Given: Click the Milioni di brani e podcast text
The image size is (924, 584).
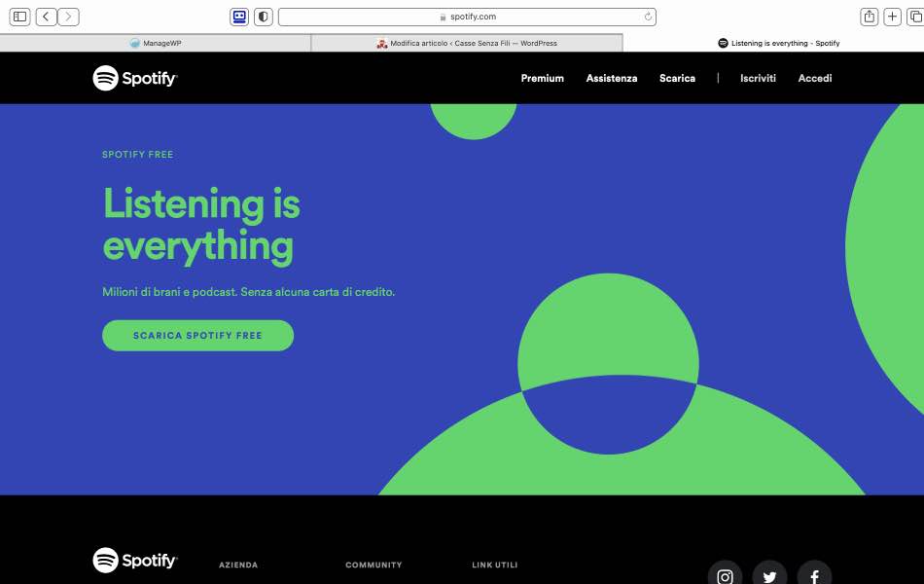Looking at the screenshot, I should click(x=249, y=292).
